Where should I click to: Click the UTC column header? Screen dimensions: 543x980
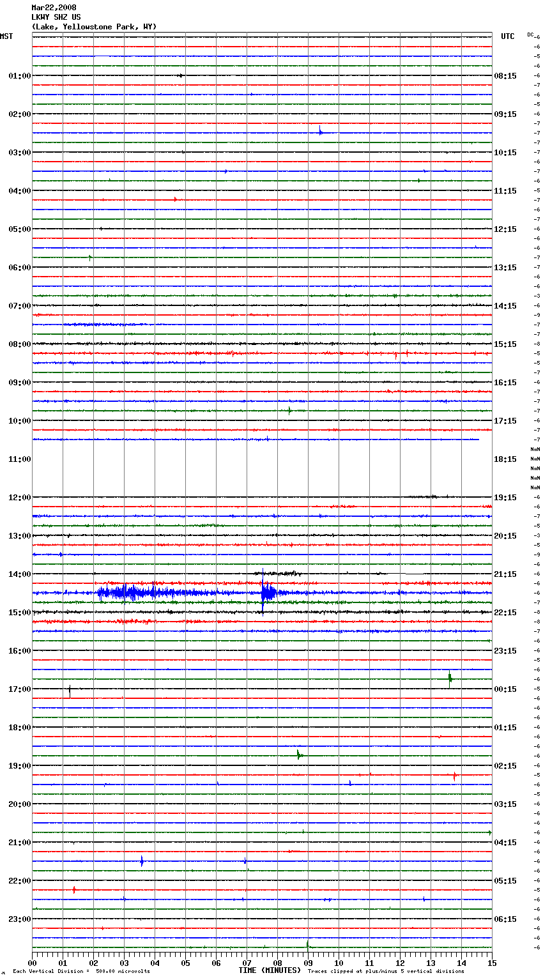tap(507, 36)
